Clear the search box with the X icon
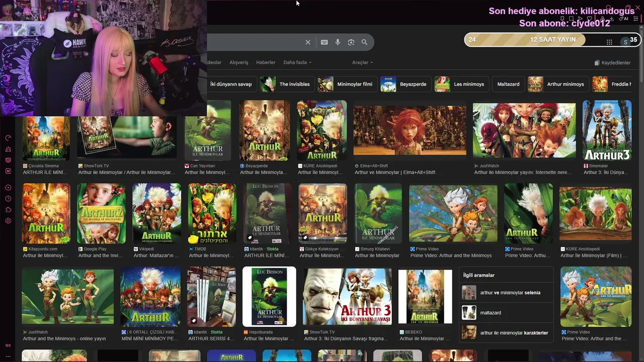 coord(308,42)
